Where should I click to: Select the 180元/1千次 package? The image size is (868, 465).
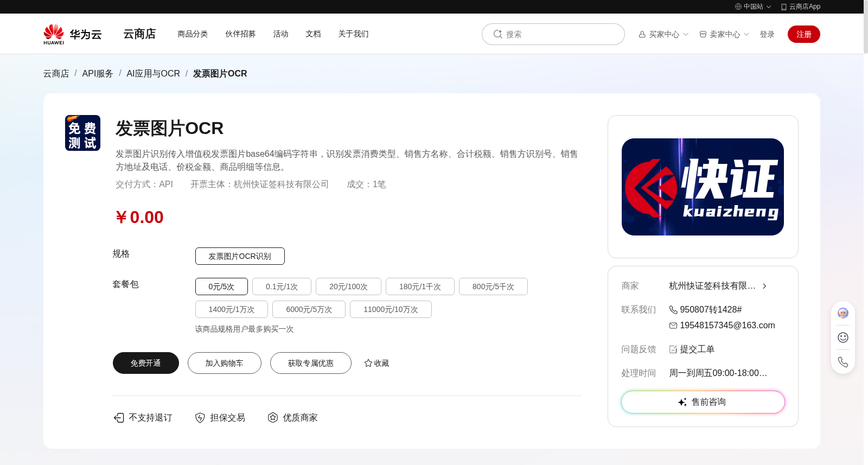click(x=420, y=286)
